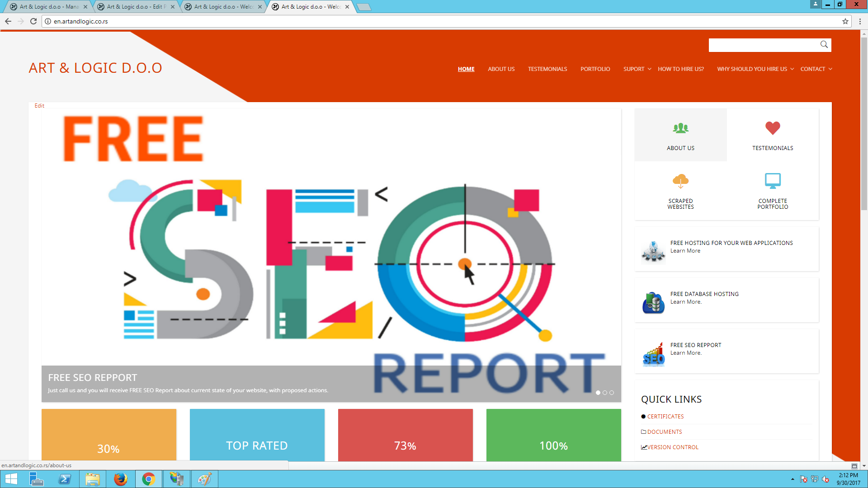Screen dimensions: 868x488
Task: Reload the page with refresh icon
Action: point(33,21)
